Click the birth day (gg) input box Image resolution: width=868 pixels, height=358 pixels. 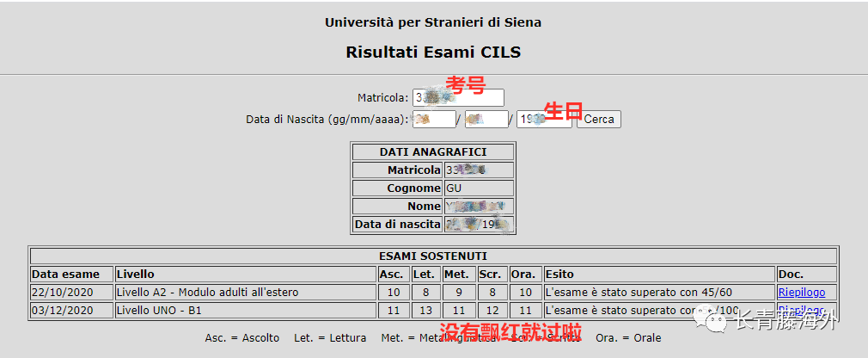[x=434, y=119]
